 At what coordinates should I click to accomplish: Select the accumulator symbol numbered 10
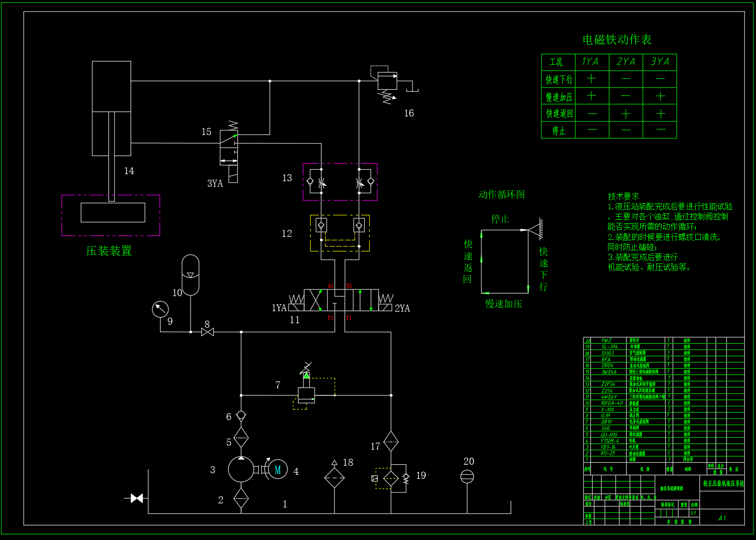tap(190, 275)
